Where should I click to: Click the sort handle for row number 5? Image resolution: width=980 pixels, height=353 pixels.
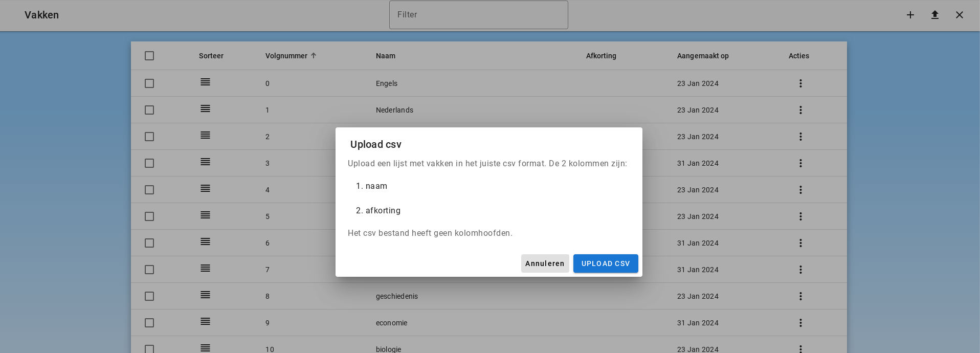(x=205, y=215)
